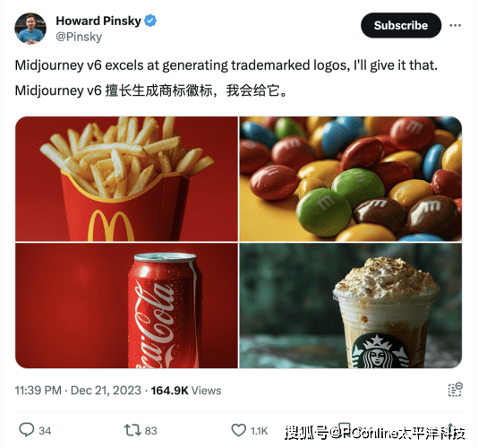This screenshot has width=478, height=448.
Task: Click the 83 reposts count
Action: [x=151, y=431]
